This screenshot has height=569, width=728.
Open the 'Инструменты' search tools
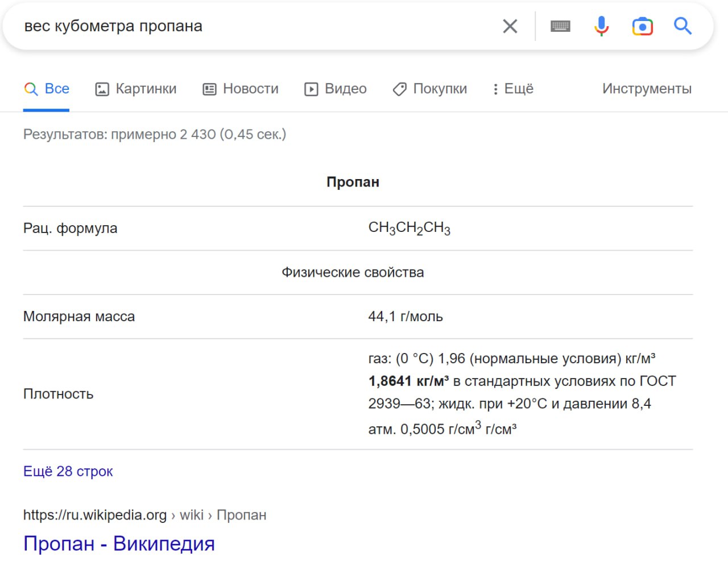(x=647, y=89)
